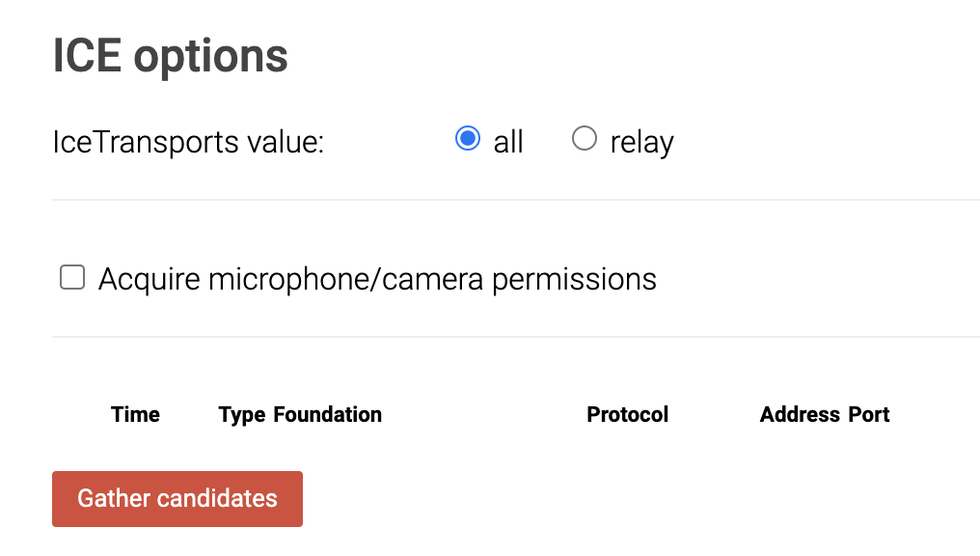The height and width of the screenshot is (556, 980).
Task: Click the Address column header
Action: point(800,415)
